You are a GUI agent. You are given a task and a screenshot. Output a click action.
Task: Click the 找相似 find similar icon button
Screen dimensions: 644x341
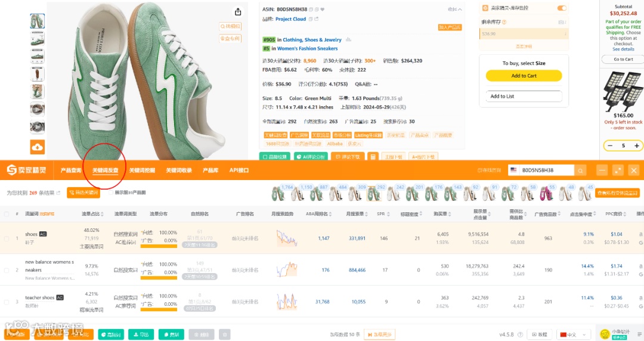point(230,26)
